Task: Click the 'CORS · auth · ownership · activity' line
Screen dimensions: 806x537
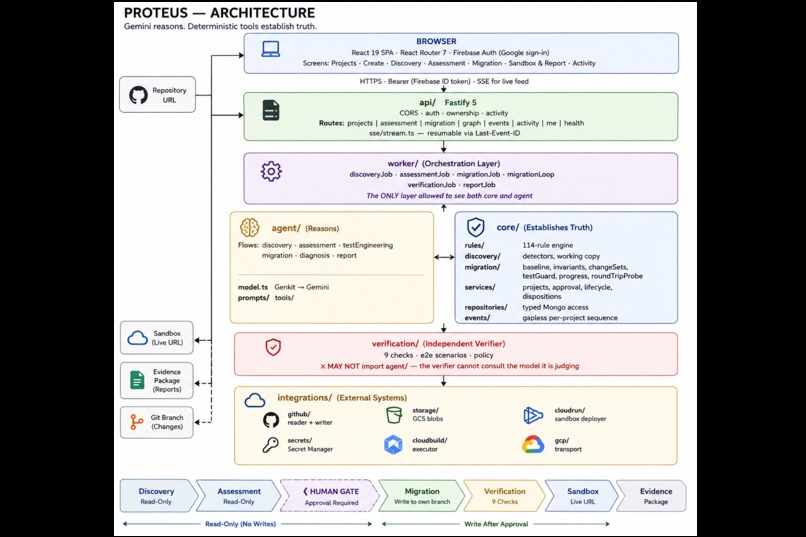Action: pyautogui.click(x=453, y=113)
